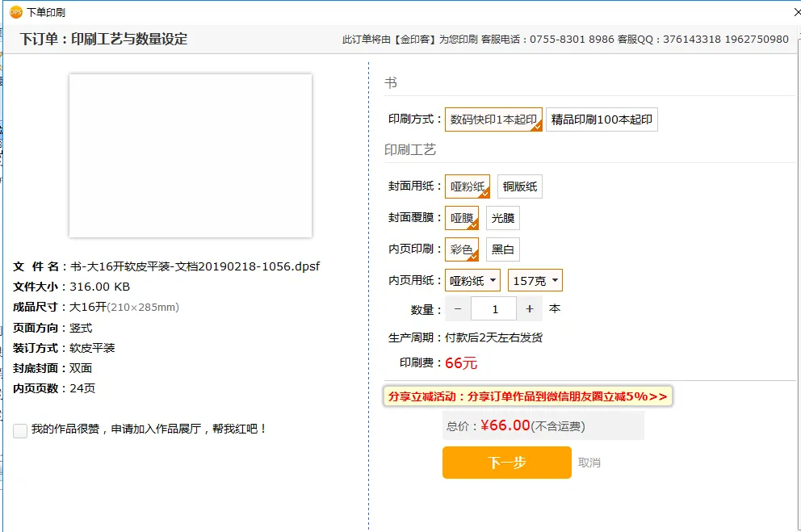Screen dimensions: 801x532
Task: Click the file name 书-大16开软皮平装-文档20190218-1056.dpsf
Action: (x=195, y=266)
